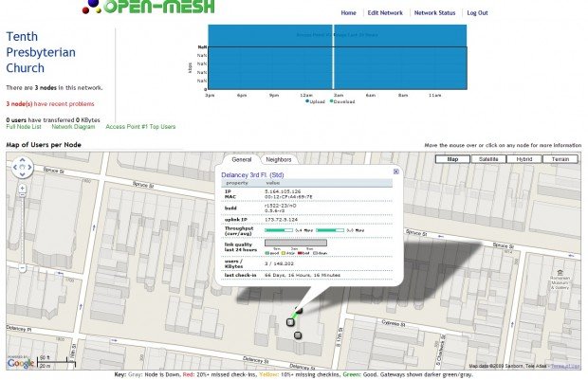Screen dimensions: 588x380
Task: Click the "property" column header in the popup
Action: (237, 183)
